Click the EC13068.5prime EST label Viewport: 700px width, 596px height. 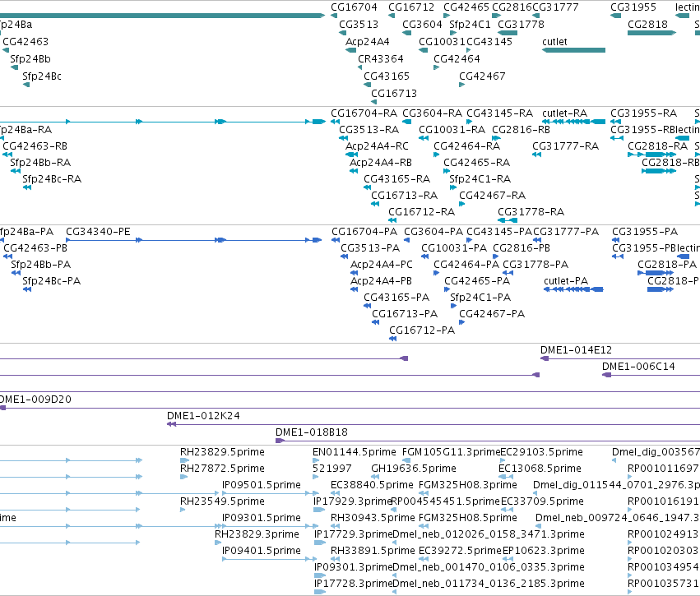click(x=540, y=469)
